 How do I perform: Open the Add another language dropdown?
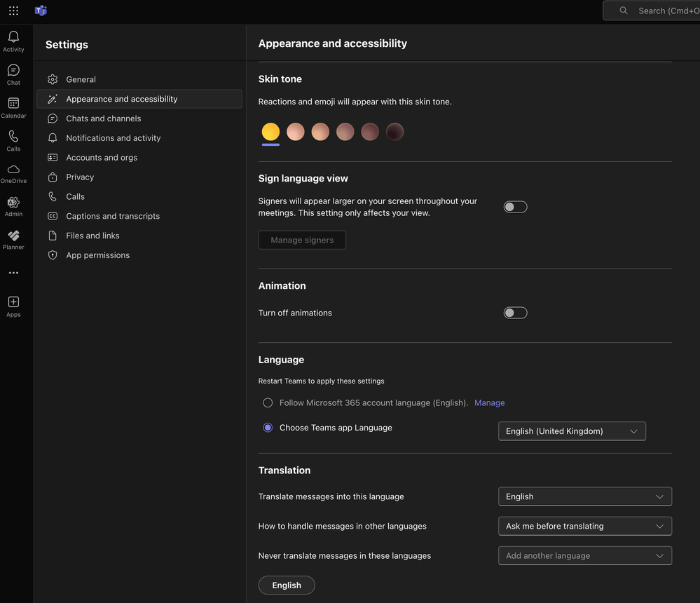click(x=585, y=555)
